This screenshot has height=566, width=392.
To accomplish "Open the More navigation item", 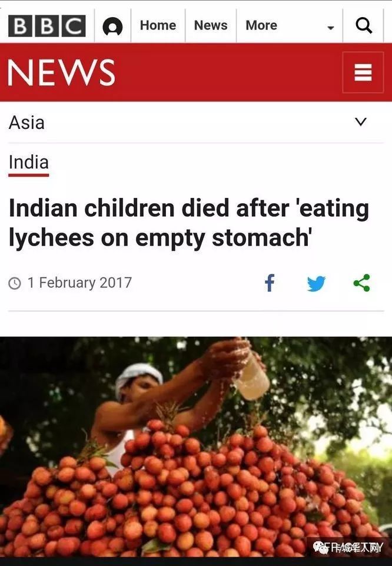I will (x=261, y=25).
